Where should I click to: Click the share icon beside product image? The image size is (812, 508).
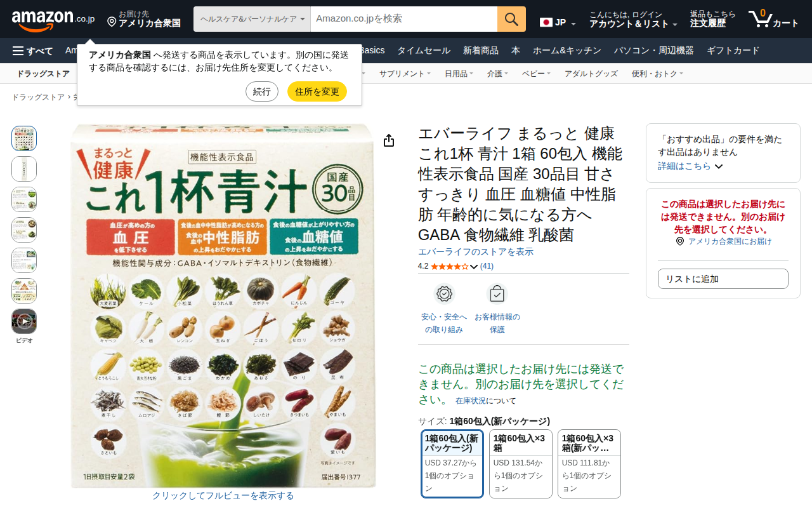tap(389, 140)
